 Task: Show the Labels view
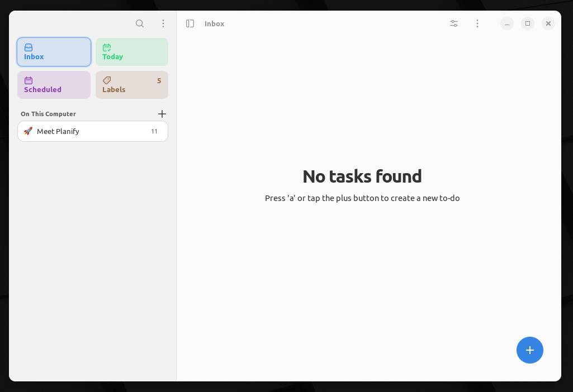click(132, 85)
